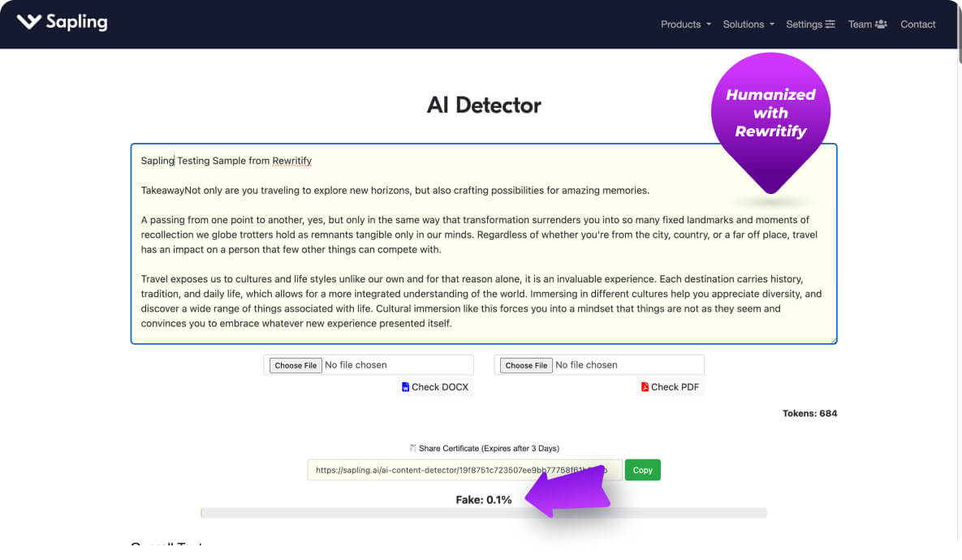962x560 pixels.
Task: Click the green Copy button
Action: 642,470
